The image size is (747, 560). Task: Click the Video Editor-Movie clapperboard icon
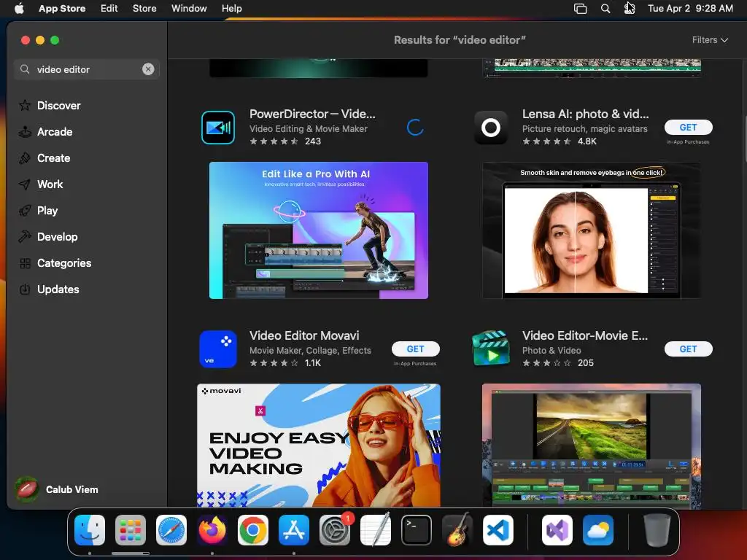point(491,349)
